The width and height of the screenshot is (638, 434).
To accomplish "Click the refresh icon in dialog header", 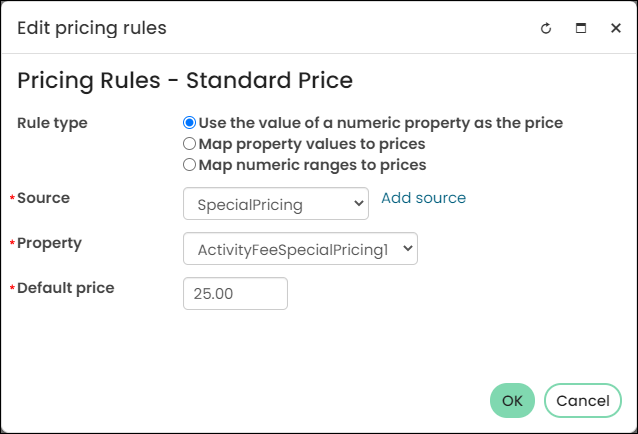I will pos(546,28).
